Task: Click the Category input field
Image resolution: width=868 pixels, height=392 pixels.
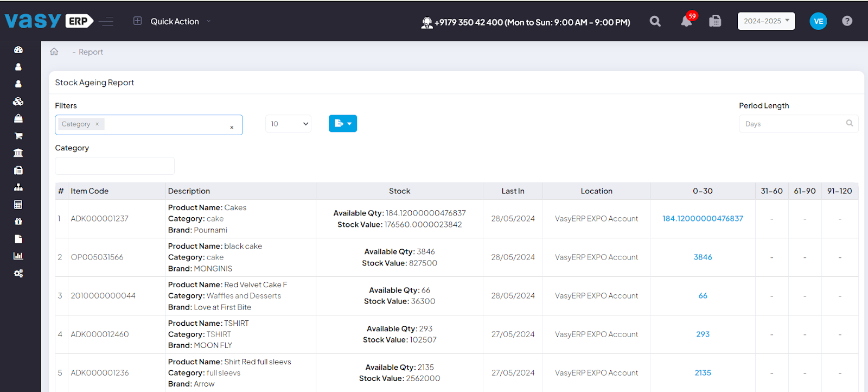Action: point(115,166)
